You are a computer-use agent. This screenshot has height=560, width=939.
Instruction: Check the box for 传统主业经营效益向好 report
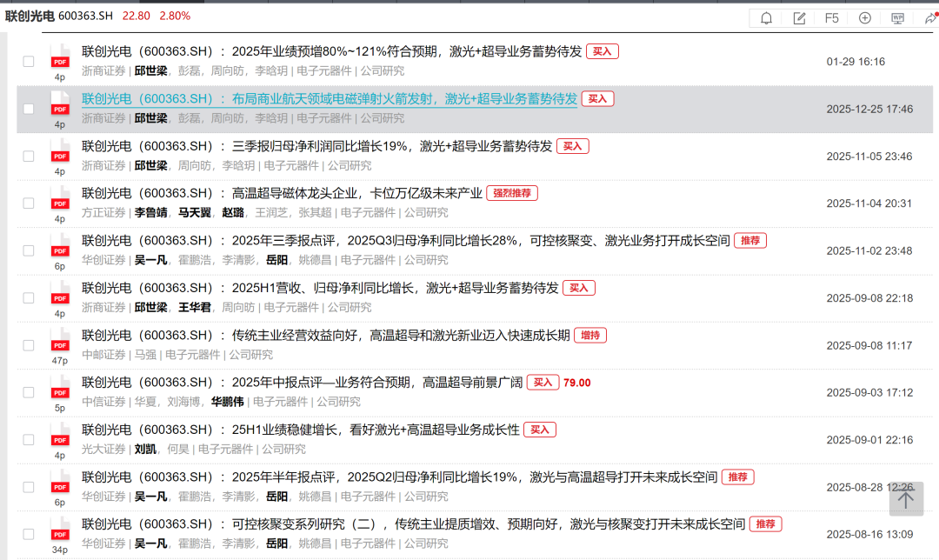28,345
